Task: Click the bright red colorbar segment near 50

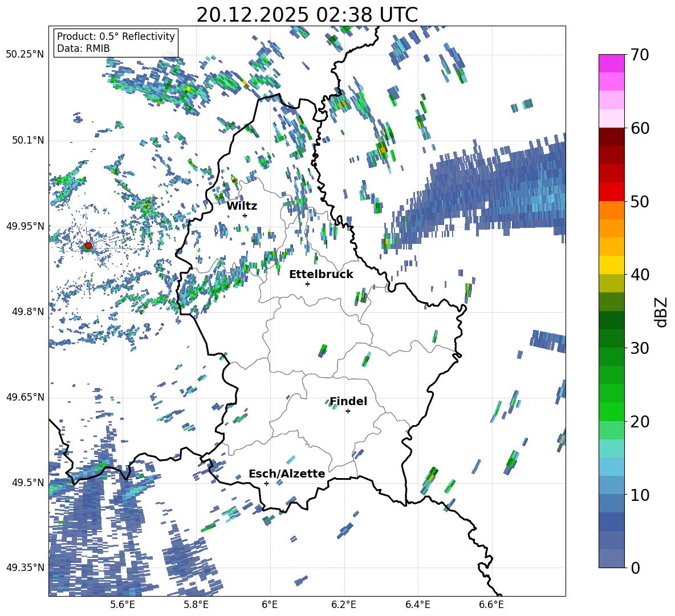Action: point(611,191)
